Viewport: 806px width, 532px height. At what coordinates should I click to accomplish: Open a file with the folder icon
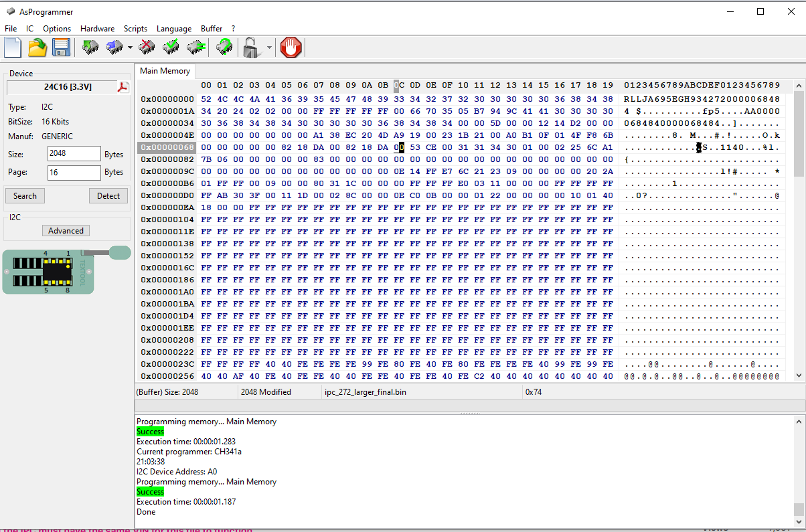pyautogui.click(x=37, y=48)
